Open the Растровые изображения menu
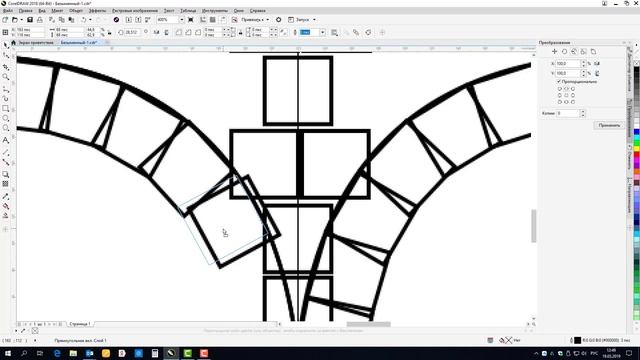 tap(135, 11)
